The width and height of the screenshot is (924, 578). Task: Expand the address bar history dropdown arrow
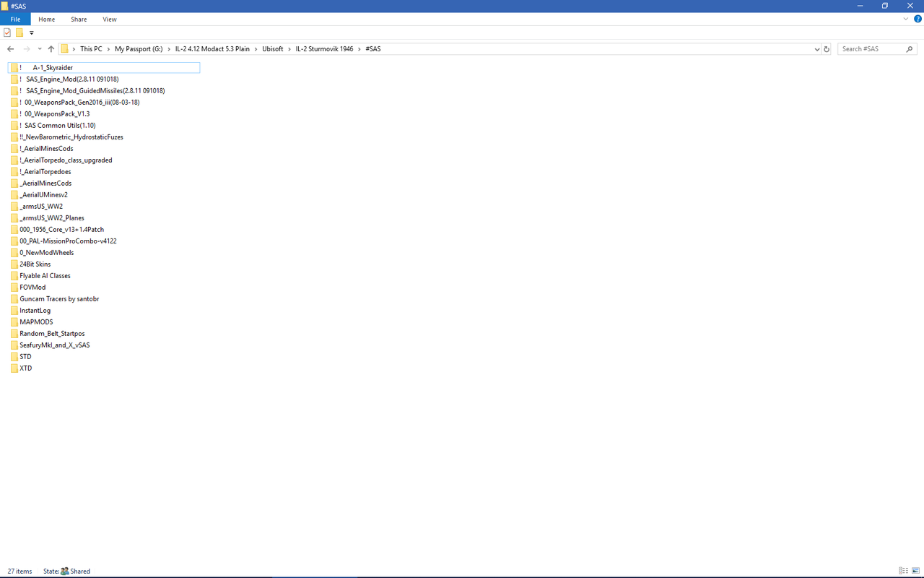point(816,48)
